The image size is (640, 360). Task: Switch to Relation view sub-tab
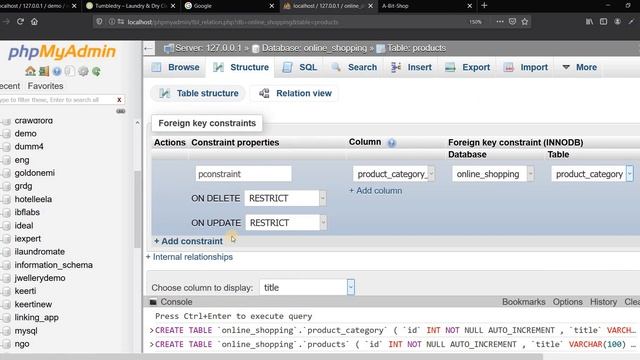click(295, 93)
